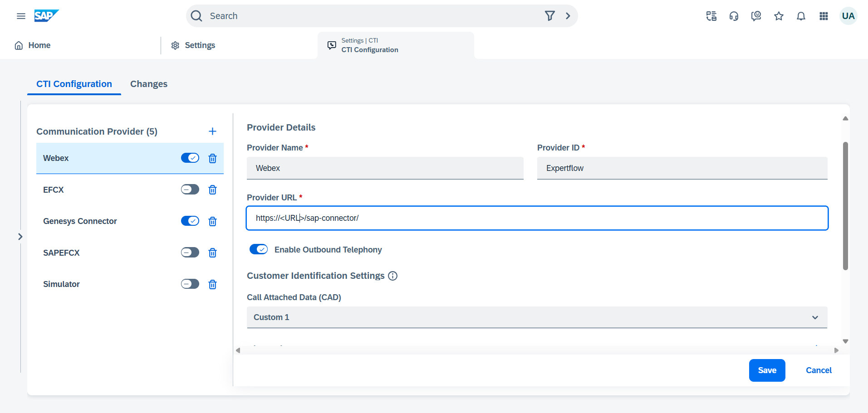868x413 pixels.
Task: Open the headset support icon
Action: (733, 16)
